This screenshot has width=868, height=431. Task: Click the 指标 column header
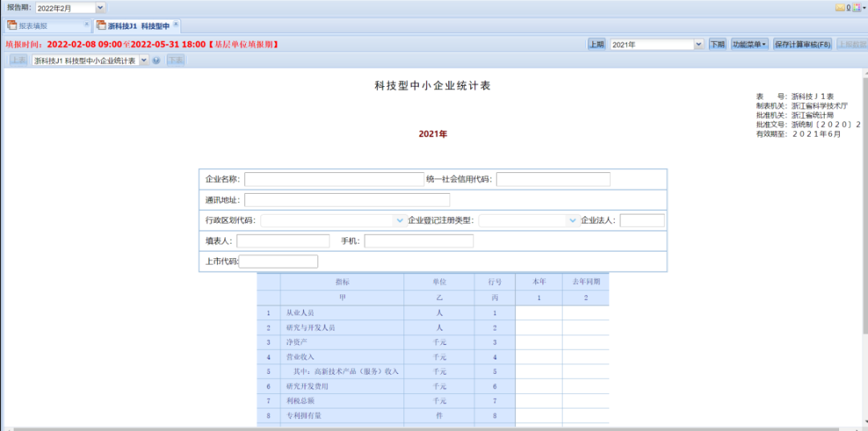[342, 281]
